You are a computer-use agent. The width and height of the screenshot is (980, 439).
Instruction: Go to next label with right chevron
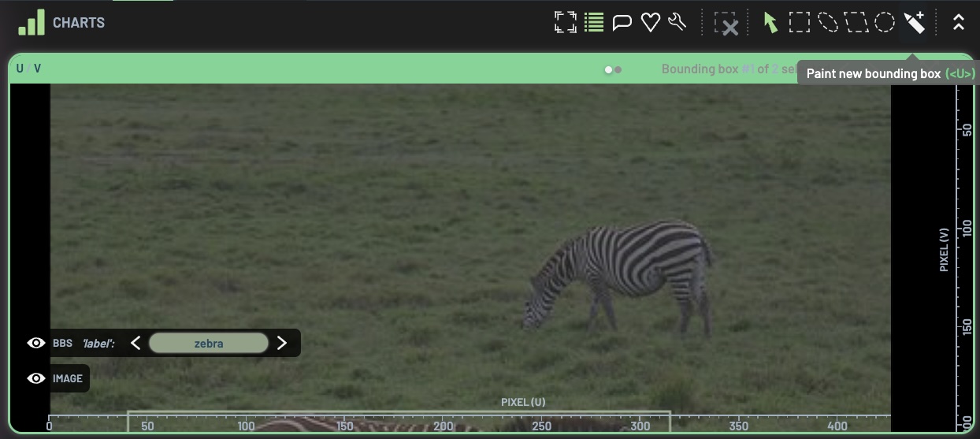click(282, 343)
